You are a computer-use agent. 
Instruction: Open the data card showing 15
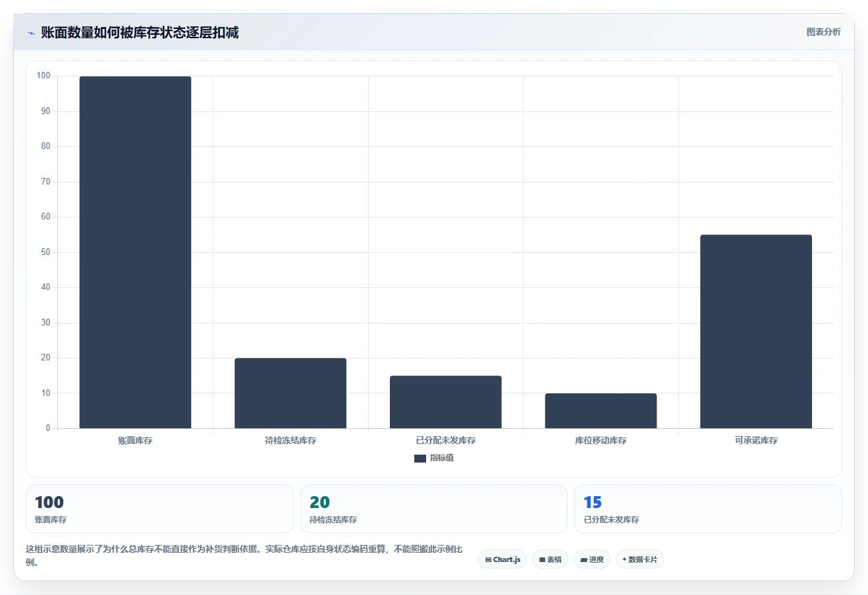point(708,509)
